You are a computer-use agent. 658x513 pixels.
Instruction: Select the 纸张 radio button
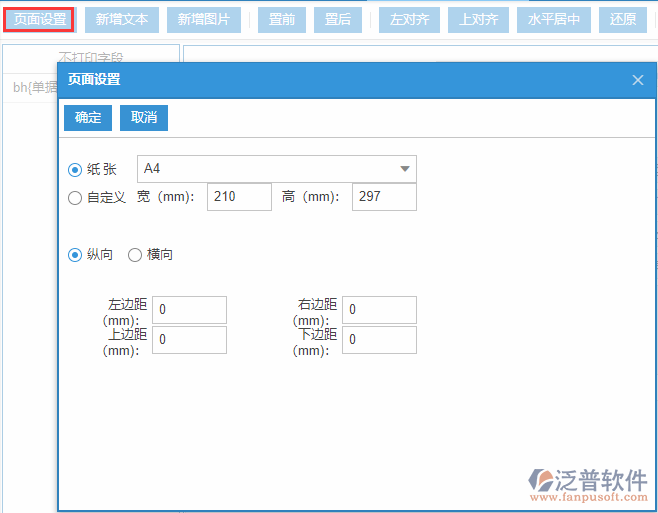click(x=75, y=170)
